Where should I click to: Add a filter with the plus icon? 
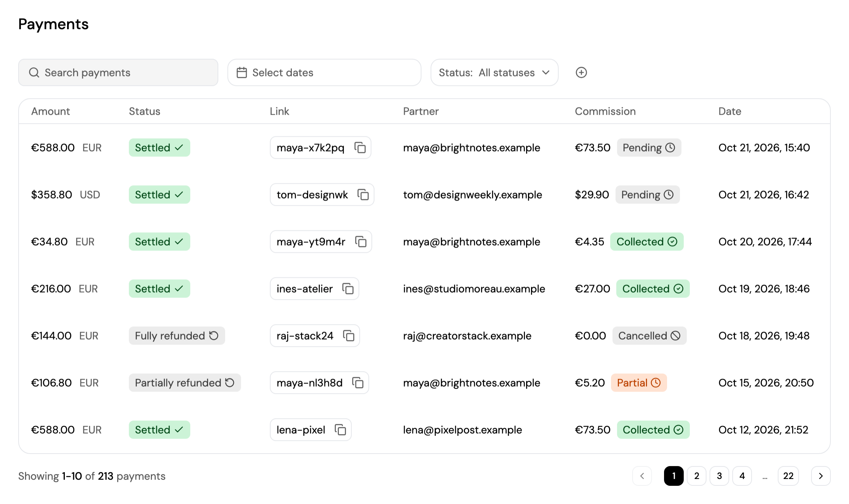[581, 72]
